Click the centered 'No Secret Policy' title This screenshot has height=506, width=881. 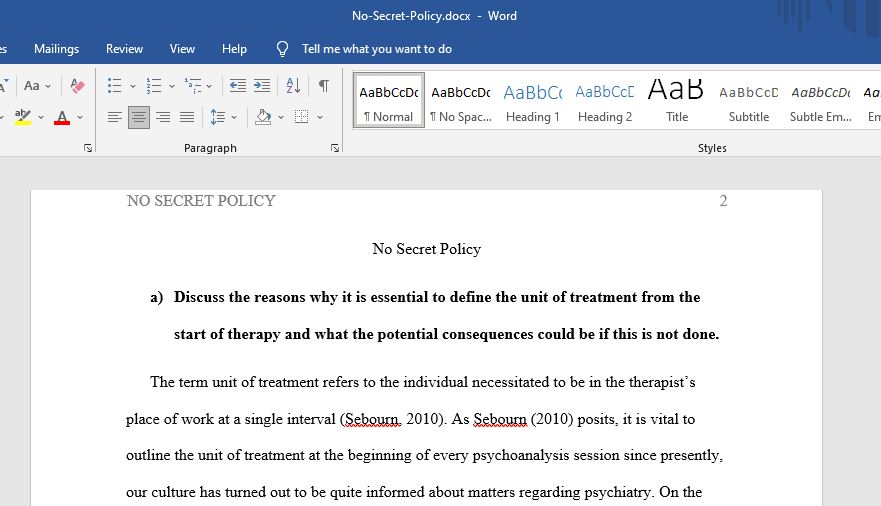click(x=426, y=249)
